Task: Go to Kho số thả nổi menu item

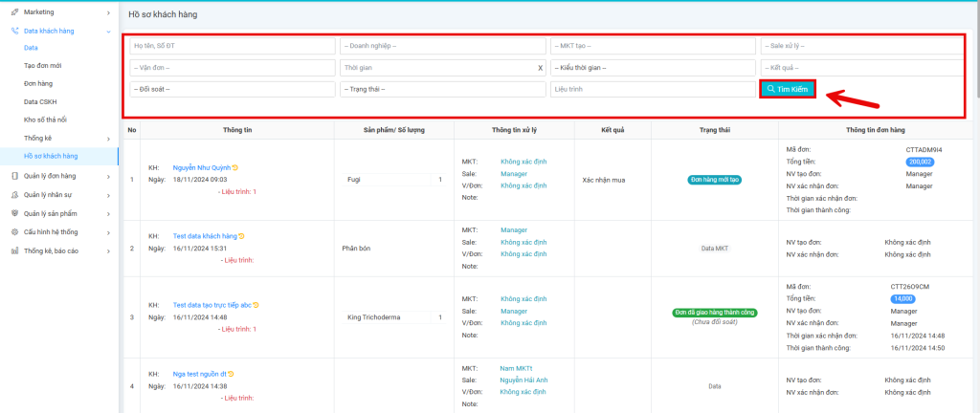Action: [50, 120]
